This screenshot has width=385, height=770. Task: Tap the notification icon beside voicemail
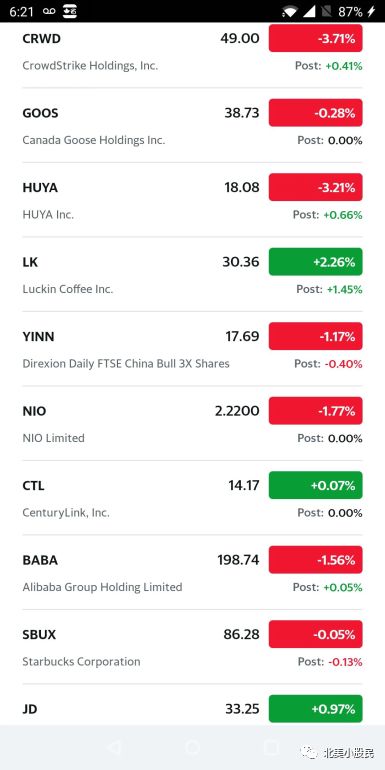(70, 11)
